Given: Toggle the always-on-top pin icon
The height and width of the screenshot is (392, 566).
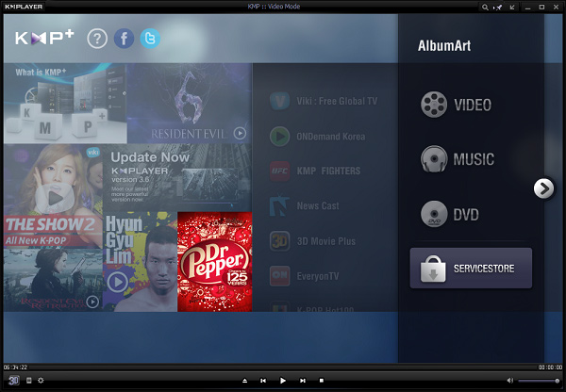Looking at the screenshot, I should (x=498, y=8).
